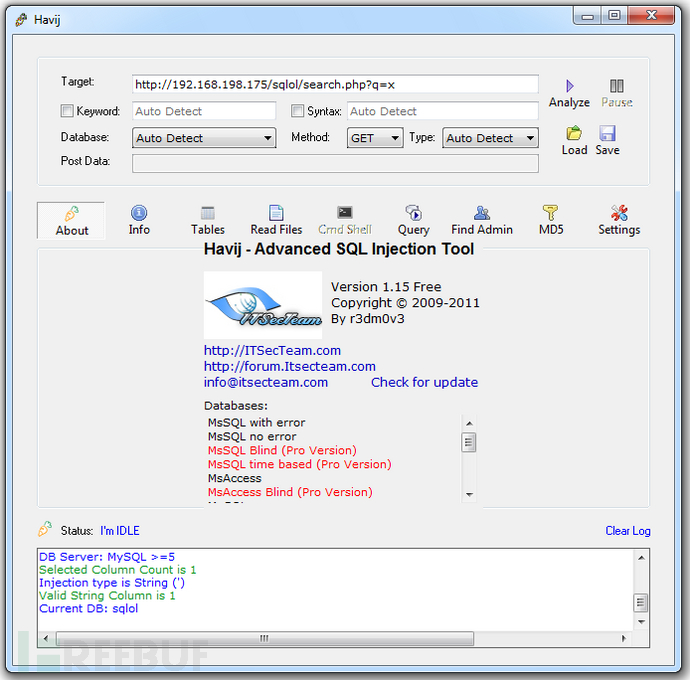Click the Keyword Auto Detect field
Viewport: 690px width, 680px height.
click(x=204, y=111)
